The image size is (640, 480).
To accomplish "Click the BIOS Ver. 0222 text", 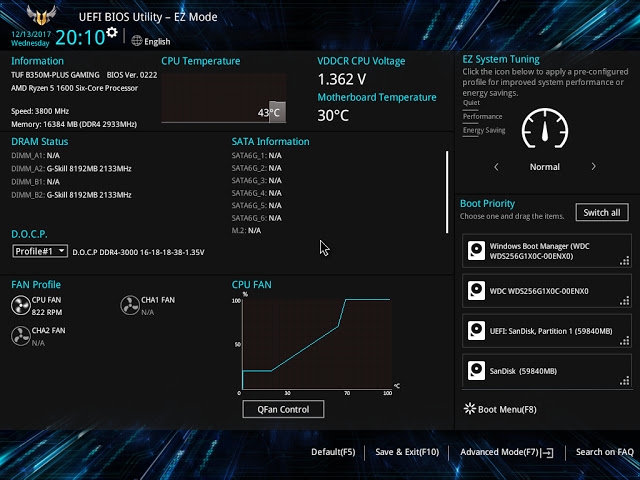I will 132,75.
